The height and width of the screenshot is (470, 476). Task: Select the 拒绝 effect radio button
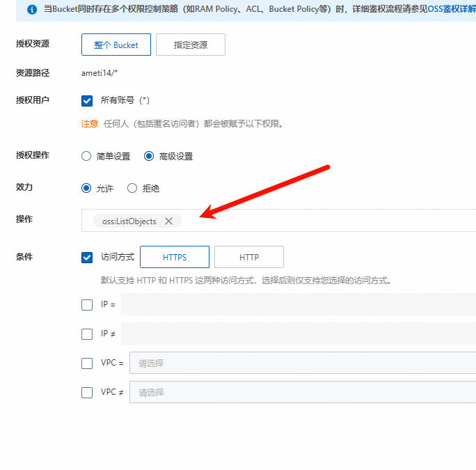(x=132, y=188)
